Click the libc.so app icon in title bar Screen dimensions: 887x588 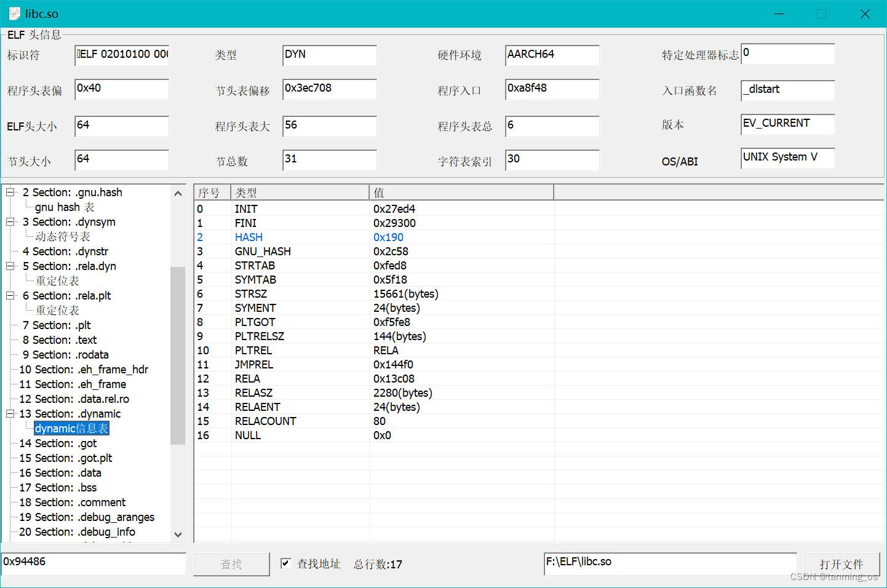tap(14, 13)
